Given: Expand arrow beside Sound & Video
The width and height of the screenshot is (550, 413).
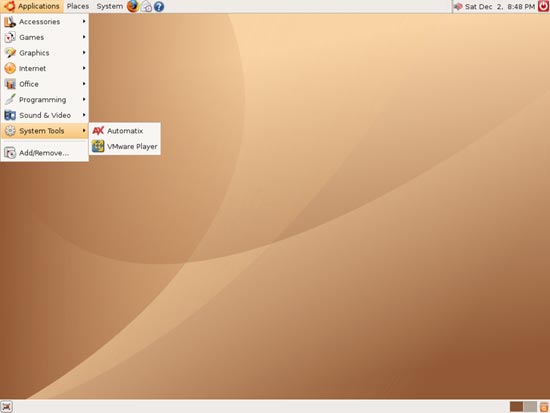Looking at the screenshot, I should (x=84, y=115).
